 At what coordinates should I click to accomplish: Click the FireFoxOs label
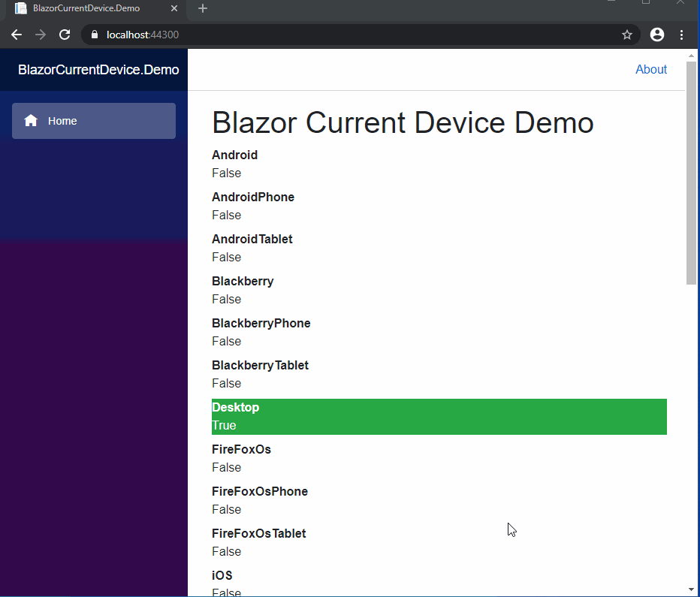242,449
